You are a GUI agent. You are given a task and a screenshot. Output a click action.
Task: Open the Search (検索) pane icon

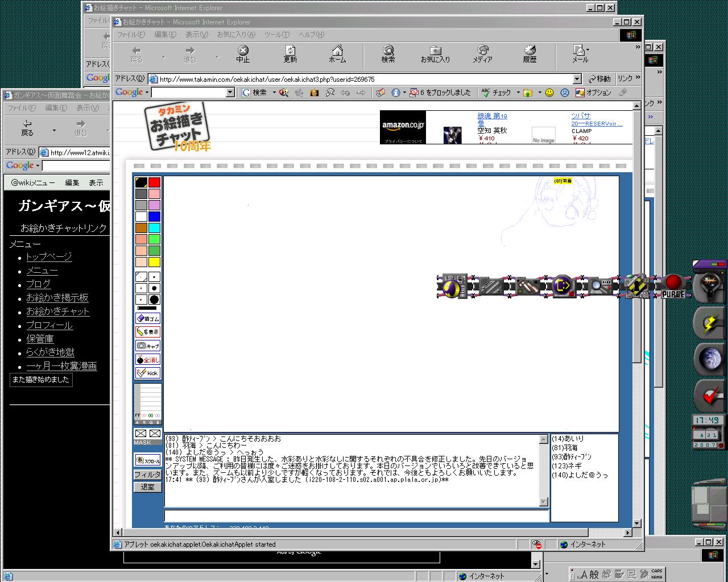point(388,54)
